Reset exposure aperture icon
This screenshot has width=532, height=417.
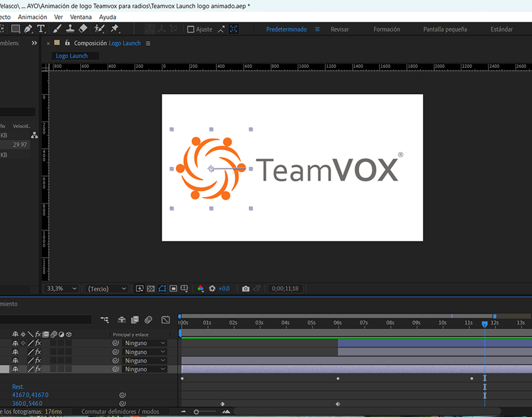[x=212, y=288]
